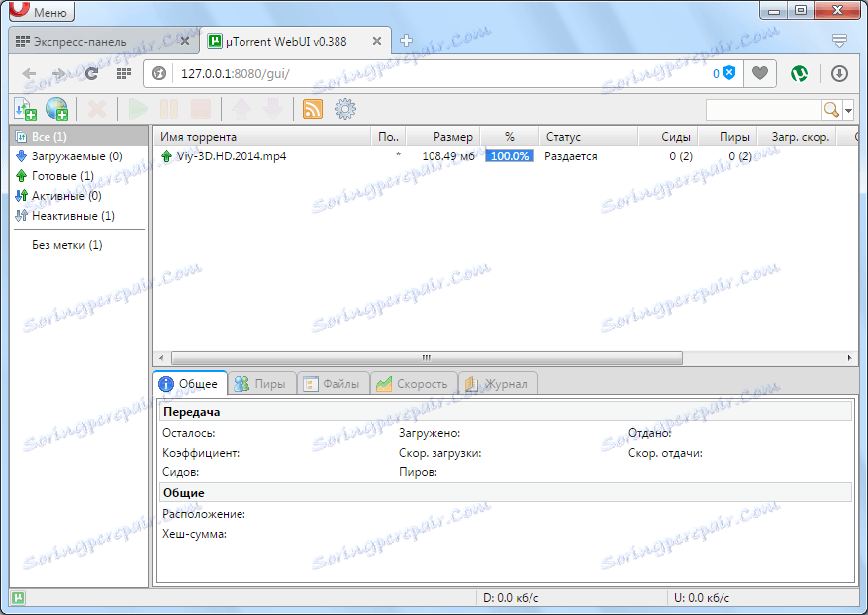This screenshot has height=615, width=868.
Task: Open the tab list arrow at top right
Action: coord(840,41)
